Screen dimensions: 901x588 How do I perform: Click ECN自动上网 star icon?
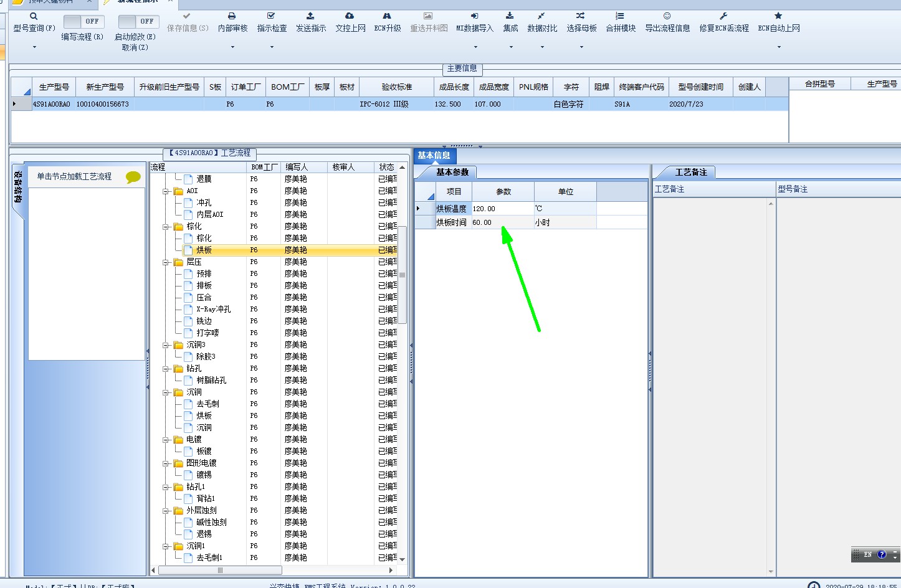point(778,16)
